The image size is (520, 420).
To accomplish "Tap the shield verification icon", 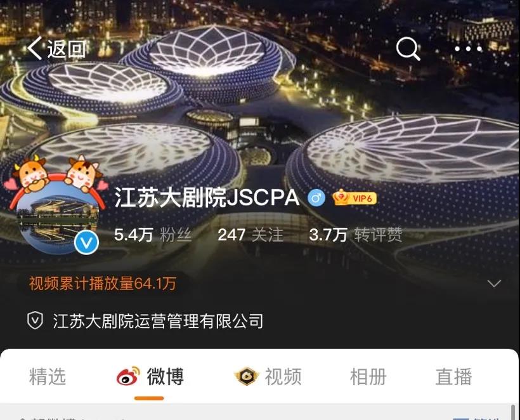I will click(x=35, y=320).
